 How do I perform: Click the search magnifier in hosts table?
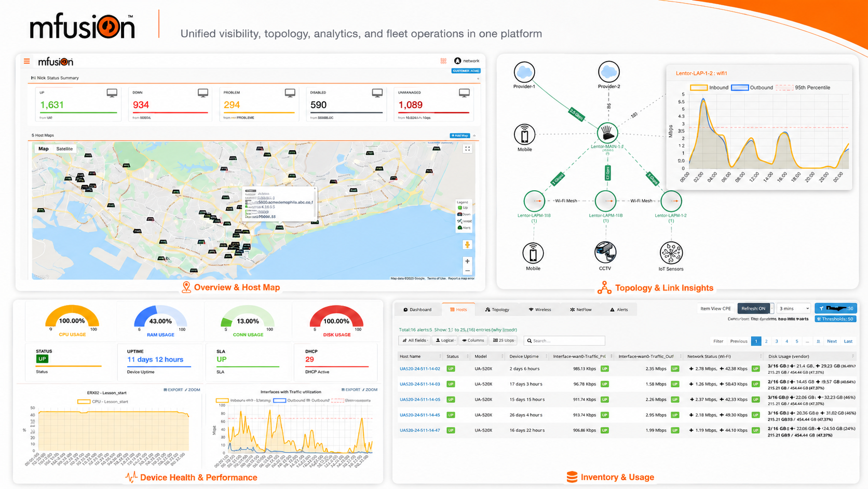530,341
